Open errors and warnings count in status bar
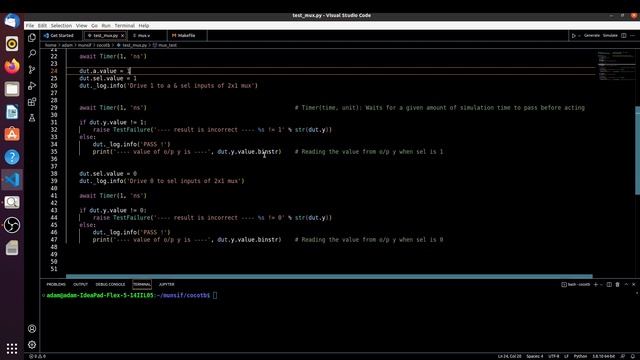 click(37, 356)
